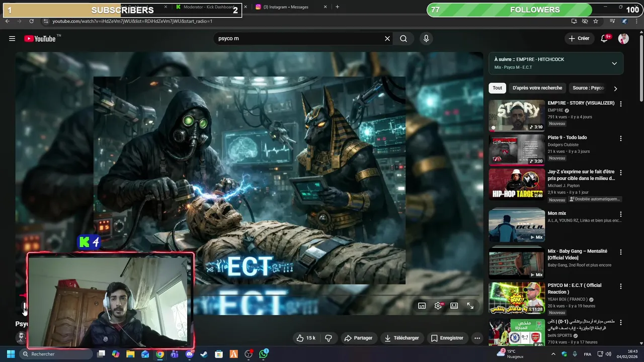This screenshot has height=362, width=644.
Task: Open the YouTube hamburger guide menu
Action: click(12, 39)
